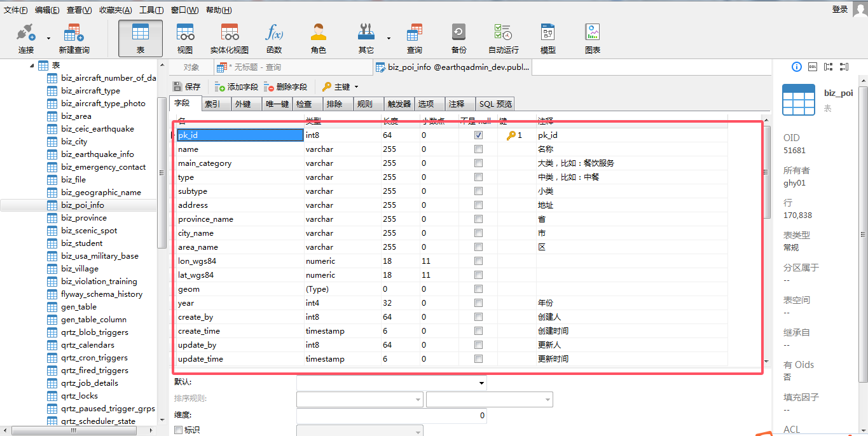Expand the 主键 dropdown arrow
This screenshot has width=868, height=436.
[x=356, y=87]
